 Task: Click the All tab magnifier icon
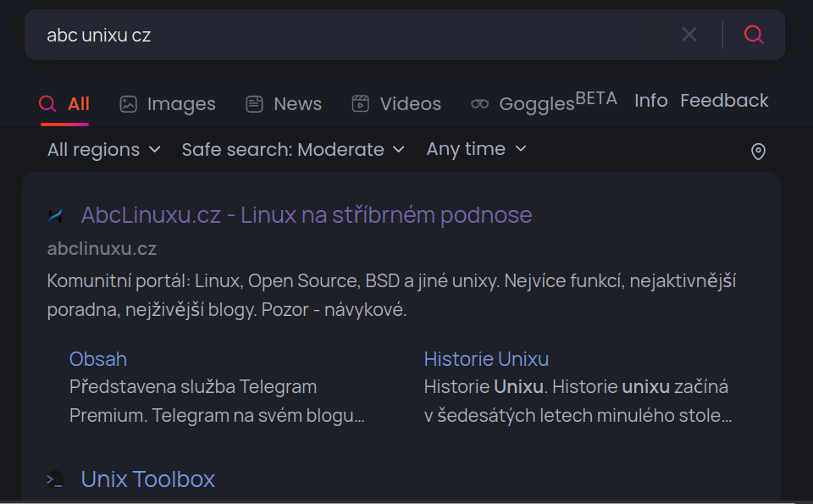click(47, 104)
